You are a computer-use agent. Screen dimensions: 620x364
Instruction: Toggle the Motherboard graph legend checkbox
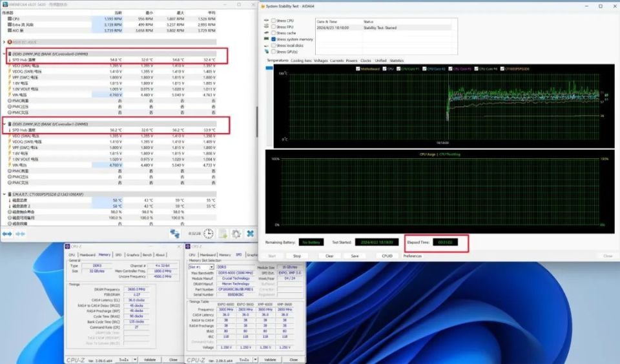[358, 69]
